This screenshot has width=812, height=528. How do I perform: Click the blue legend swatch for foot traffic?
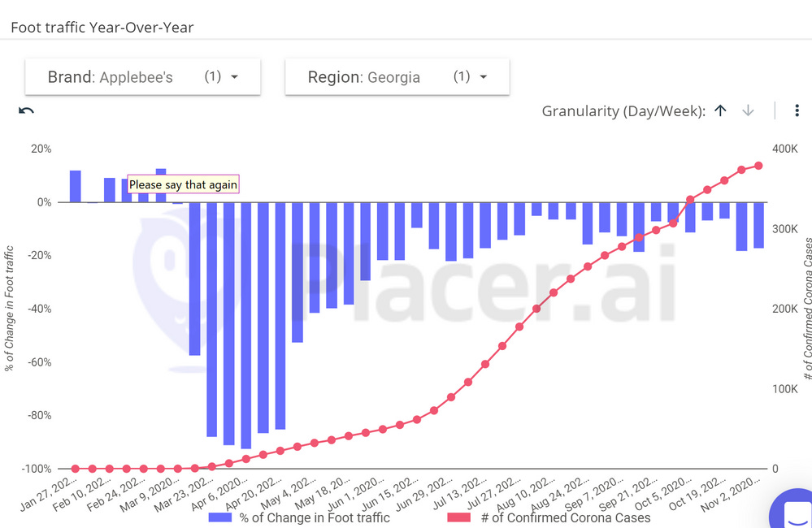219,517
